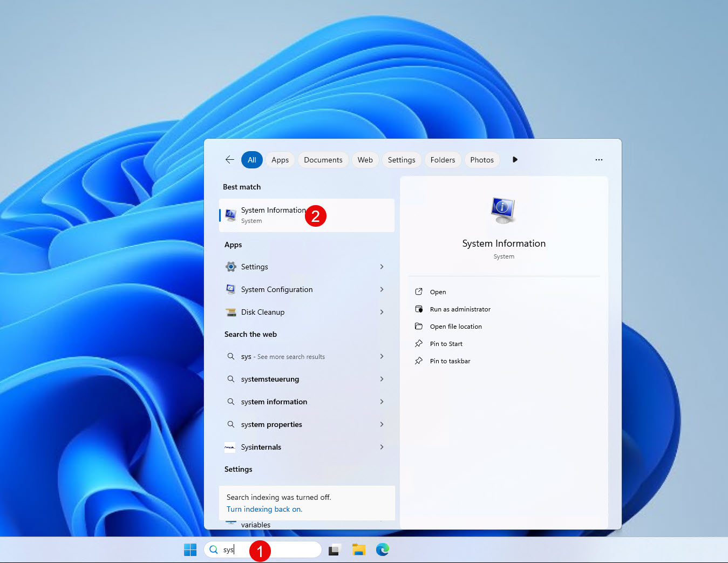728x563 pixels.
Task: Click Turn indexing back on link
Action: click(x=264, y=509)
